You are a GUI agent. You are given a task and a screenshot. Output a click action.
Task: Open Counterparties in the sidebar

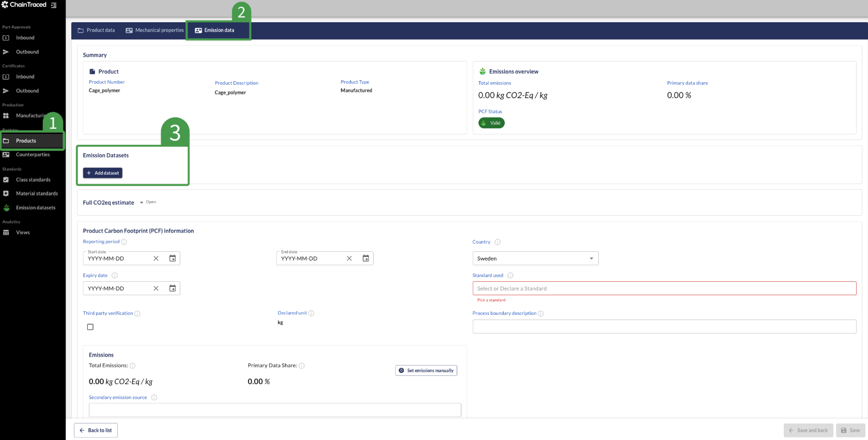[33, 155]
